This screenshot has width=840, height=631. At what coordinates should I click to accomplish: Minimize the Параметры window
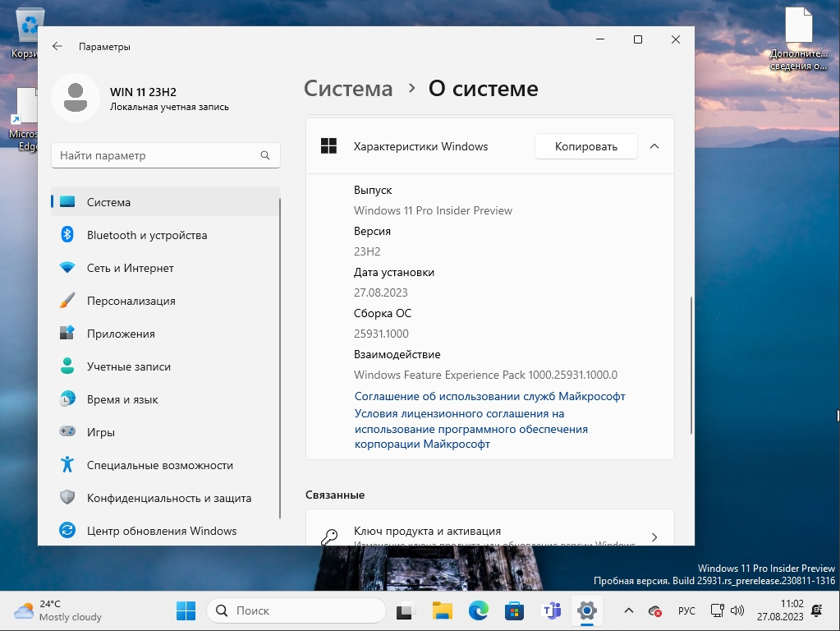(600, 39)
